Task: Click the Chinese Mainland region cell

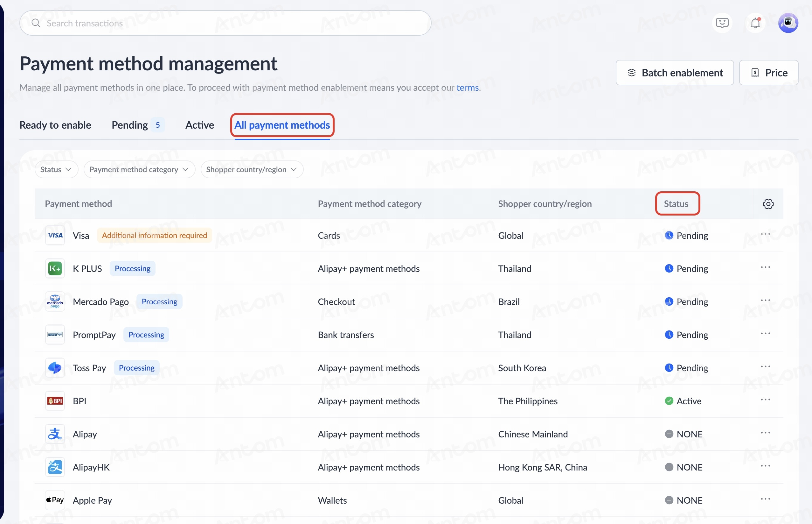Action: click(x=533, y=434)
